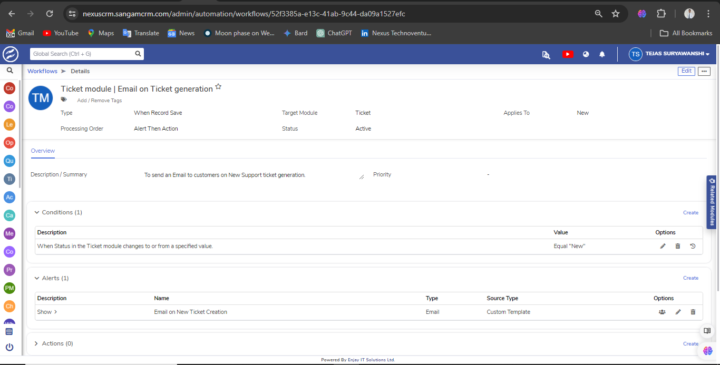
Task: Open the ChatGPT bookmark
Action: 334,33
